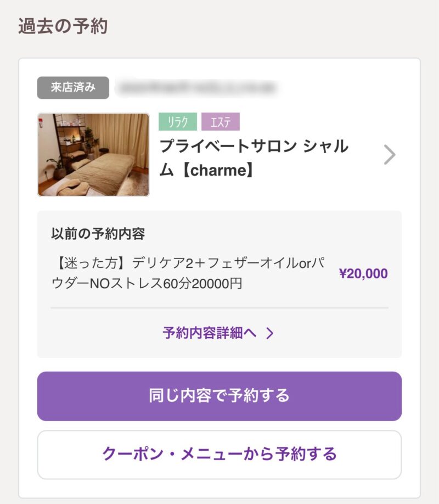Click the 過去の予約 section title
Image resolution: width=439 pixels, height=504 pixels.
[63, 26]
